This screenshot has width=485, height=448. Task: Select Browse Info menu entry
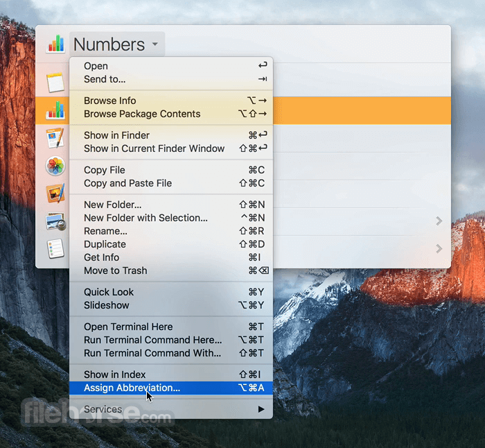click(x=171, y=101)
